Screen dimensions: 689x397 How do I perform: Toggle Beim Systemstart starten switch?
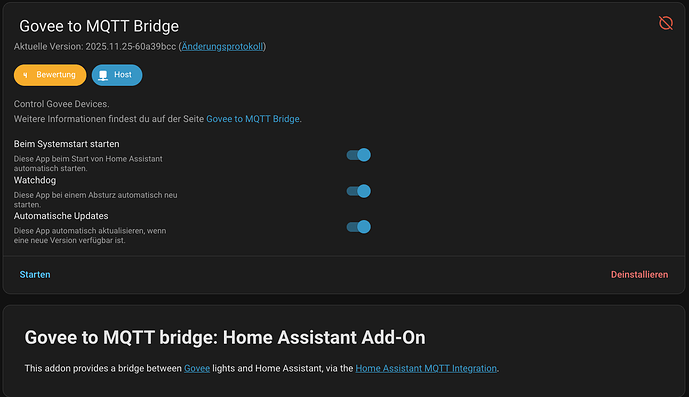tap(359, 155)
